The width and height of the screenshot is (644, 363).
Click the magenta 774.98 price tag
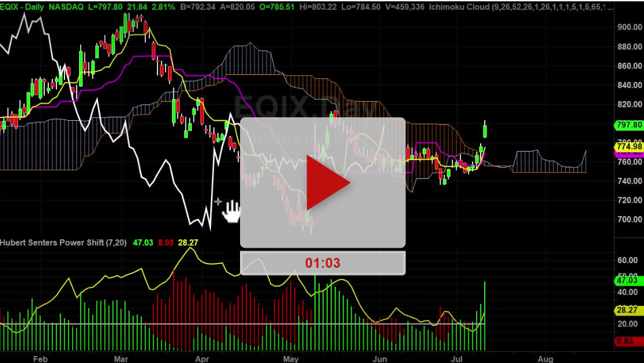click(628, 147)
